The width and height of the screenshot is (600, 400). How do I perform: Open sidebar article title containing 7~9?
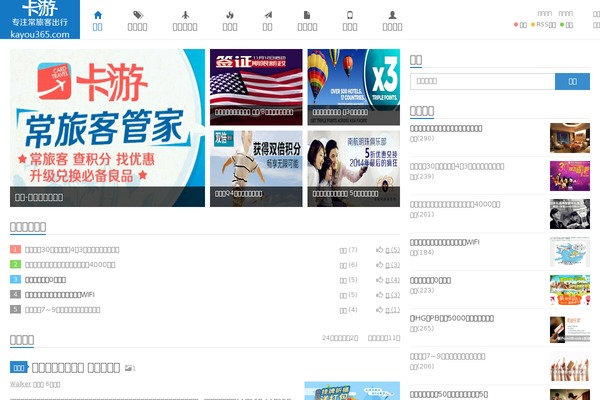447,356
